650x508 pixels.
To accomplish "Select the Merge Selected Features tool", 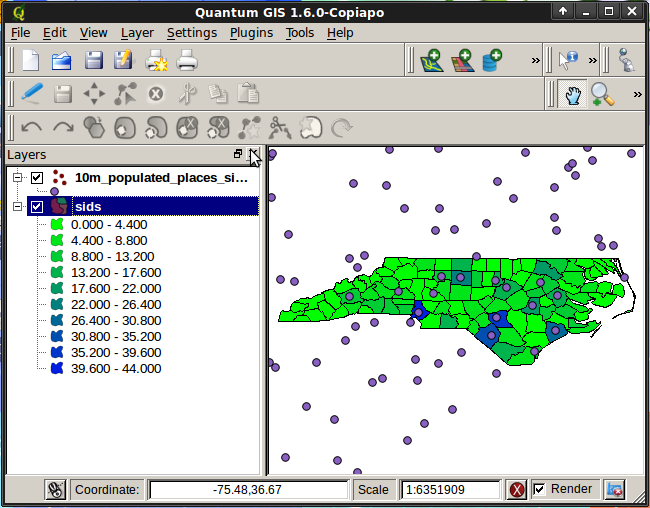I will [311, 127].
